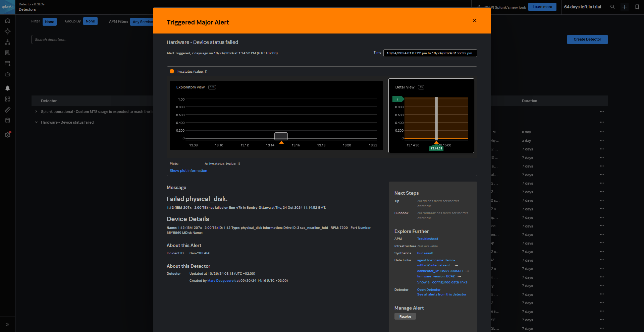Sort by the Duration column header
The width and height of the screenshot is (644, 332).
pos(530,101)
